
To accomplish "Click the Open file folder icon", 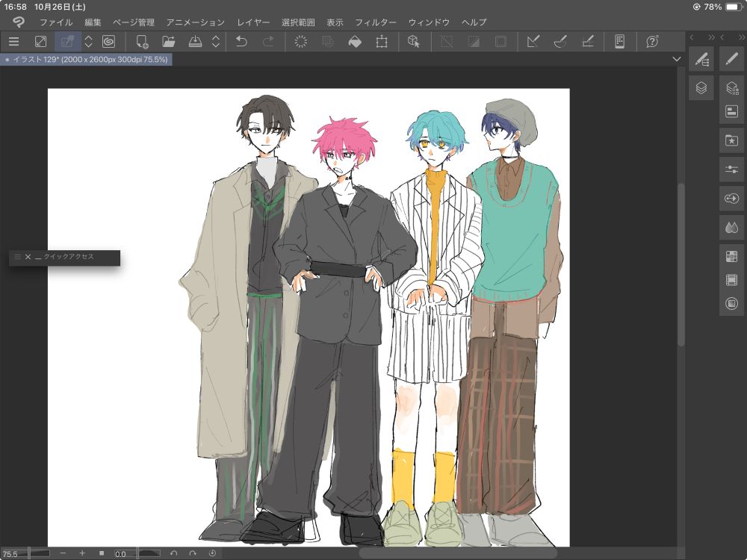I will (x=169, y=42).
